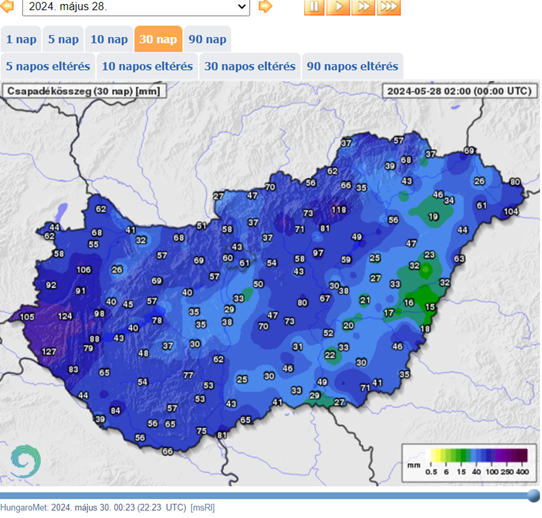Screen dimensions: 542x518
Task: Select the 30 napos eltérés tab
Action: click(250, 66)
